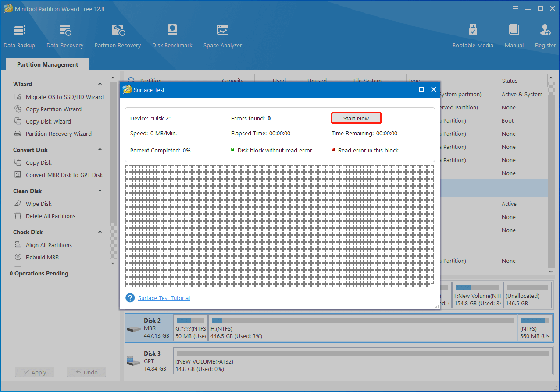Maximize the Surface Test dialog
The image size is (560, 392).
coord(421,89)
